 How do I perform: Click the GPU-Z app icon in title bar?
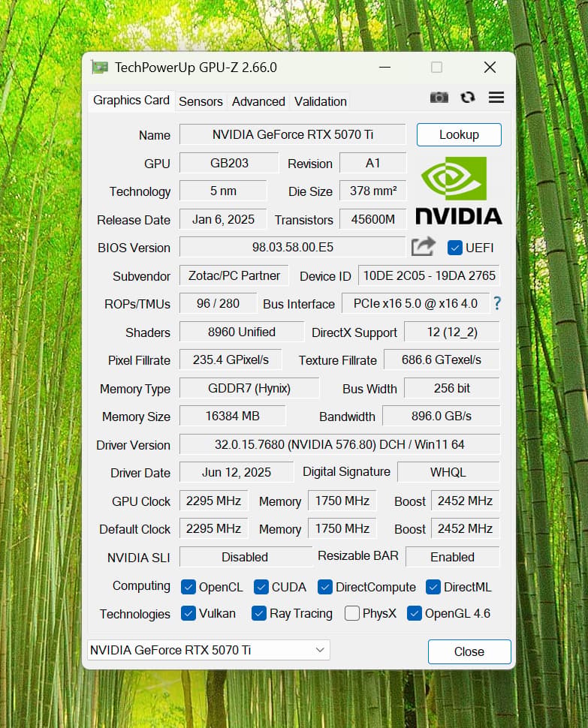coord(100,68)
